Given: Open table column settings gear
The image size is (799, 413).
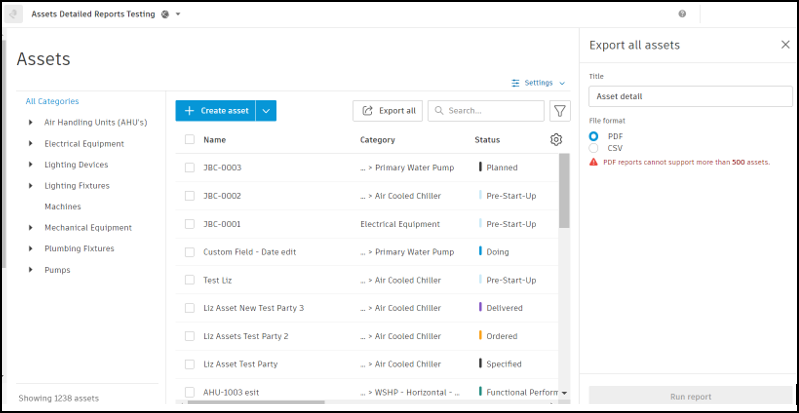Looking at the screenshot, I should (556, 140).
